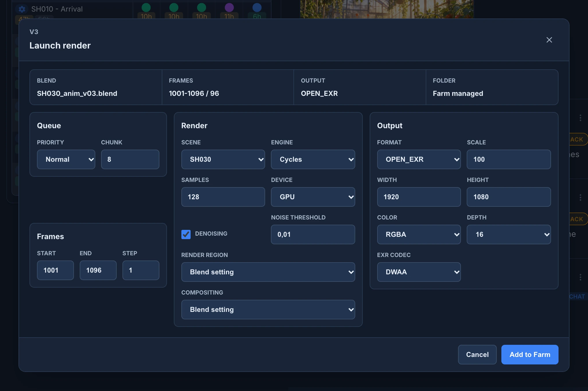Click the Samples input field
The height and width of the screenshot is (391, 588).
(223, 197)
